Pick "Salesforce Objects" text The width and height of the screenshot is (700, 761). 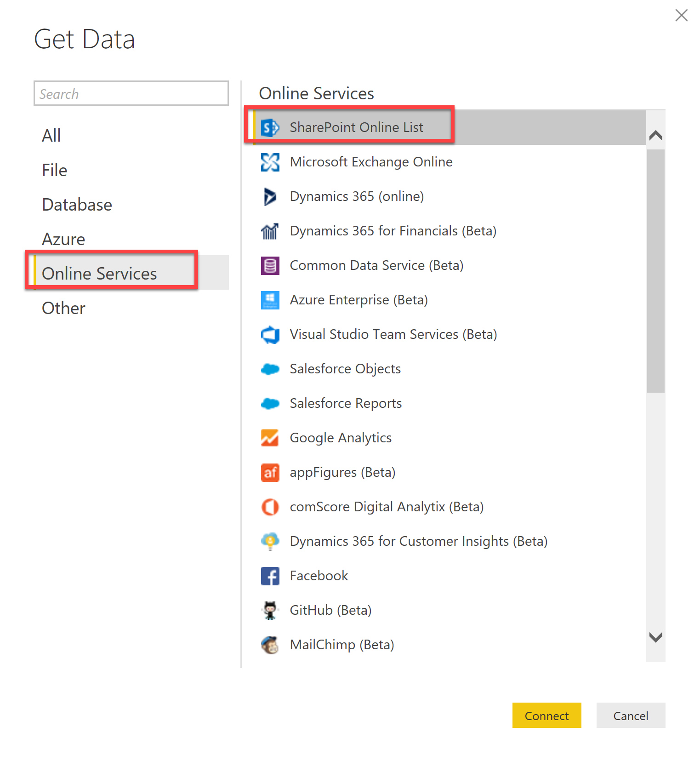tap(346, 369)
